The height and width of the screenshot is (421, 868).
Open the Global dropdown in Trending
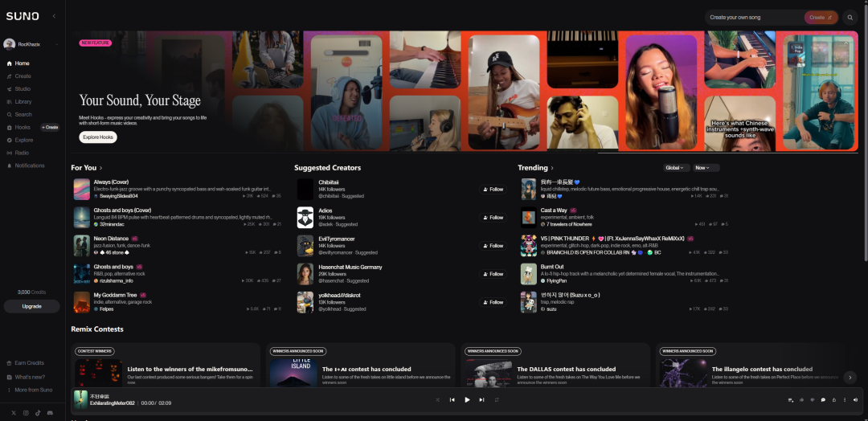677,168
